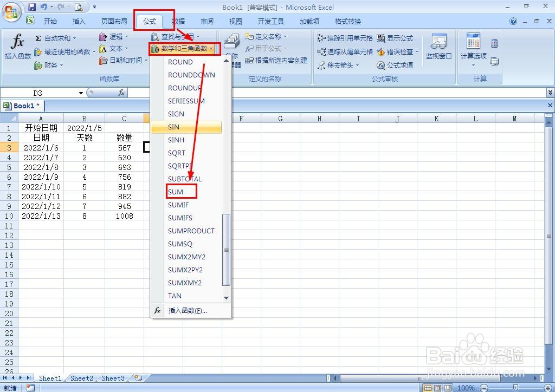555x392 pixels.
Task: Open Print Preview from quick access toolbar
Action: pos(79,6)
